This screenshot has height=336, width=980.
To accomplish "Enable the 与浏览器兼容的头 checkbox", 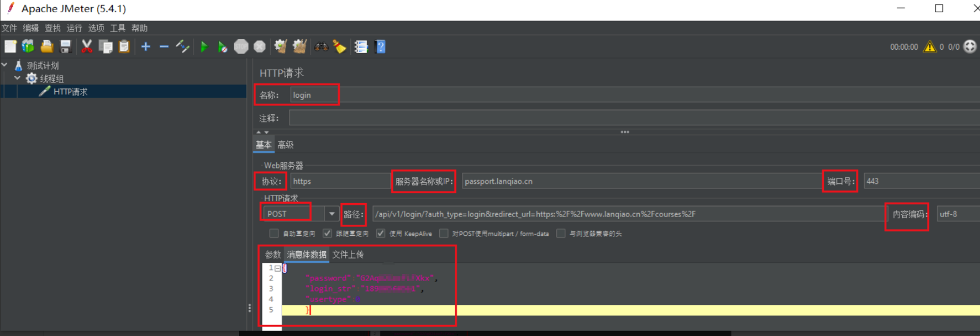I will pyautogui.click(x=561, y=234).
